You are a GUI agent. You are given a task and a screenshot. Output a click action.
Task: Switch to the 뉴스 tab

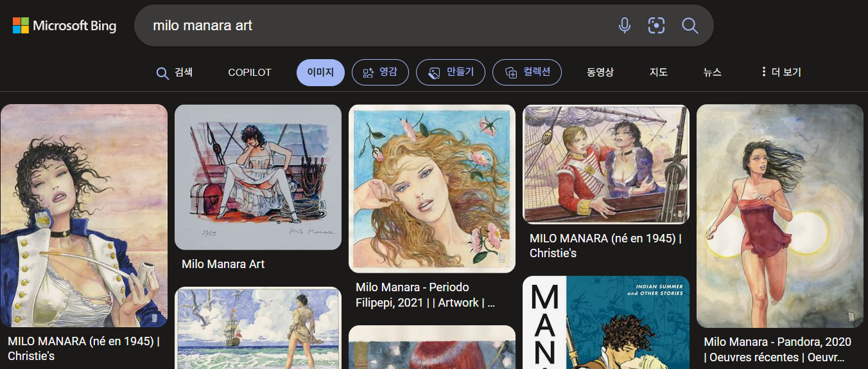(712, 73)
